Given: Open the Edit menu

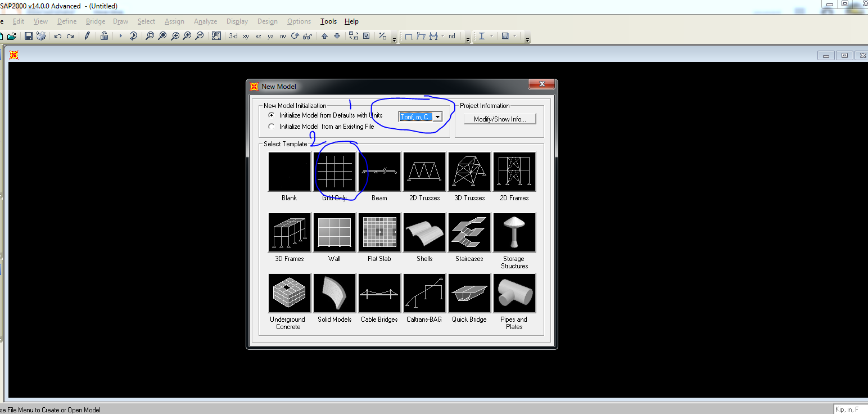Looking at the screenshot, I should [x=19, y=21].
